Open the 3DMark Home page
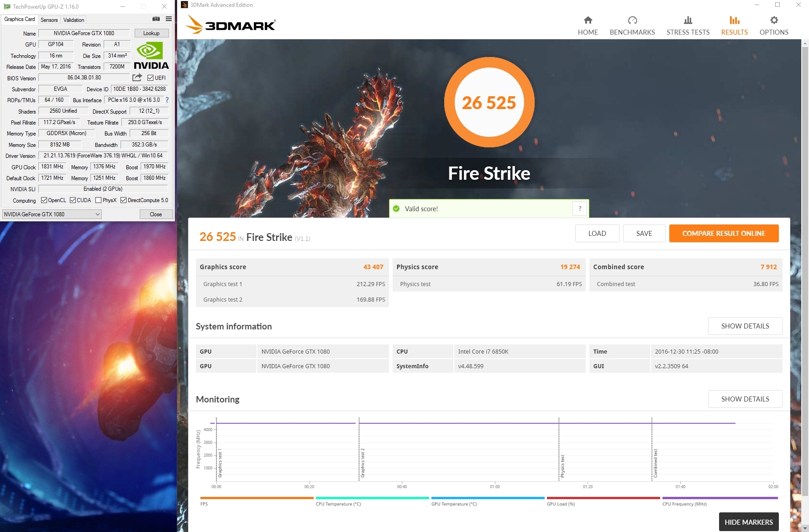Image resolution: width=809 pixels, height=532 pixels. (588, 26)
